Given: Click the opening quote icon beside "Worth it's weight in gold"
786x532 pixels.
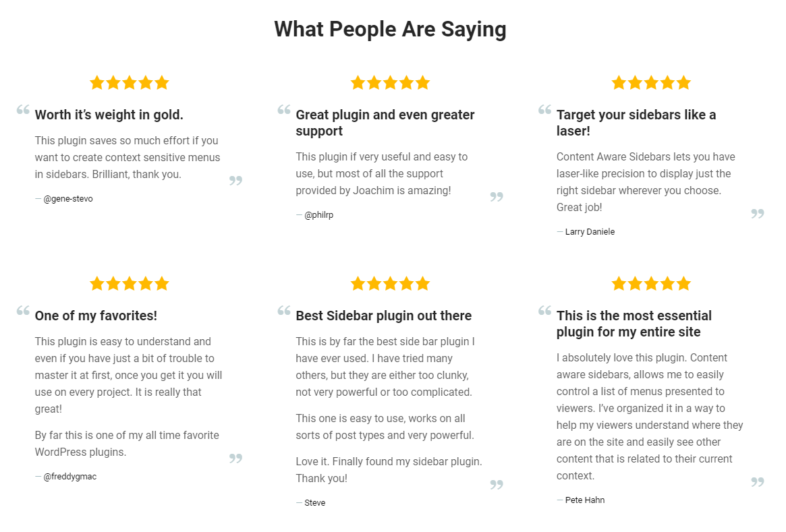Looking at the screenshot, I should click(x=23, y=110).
